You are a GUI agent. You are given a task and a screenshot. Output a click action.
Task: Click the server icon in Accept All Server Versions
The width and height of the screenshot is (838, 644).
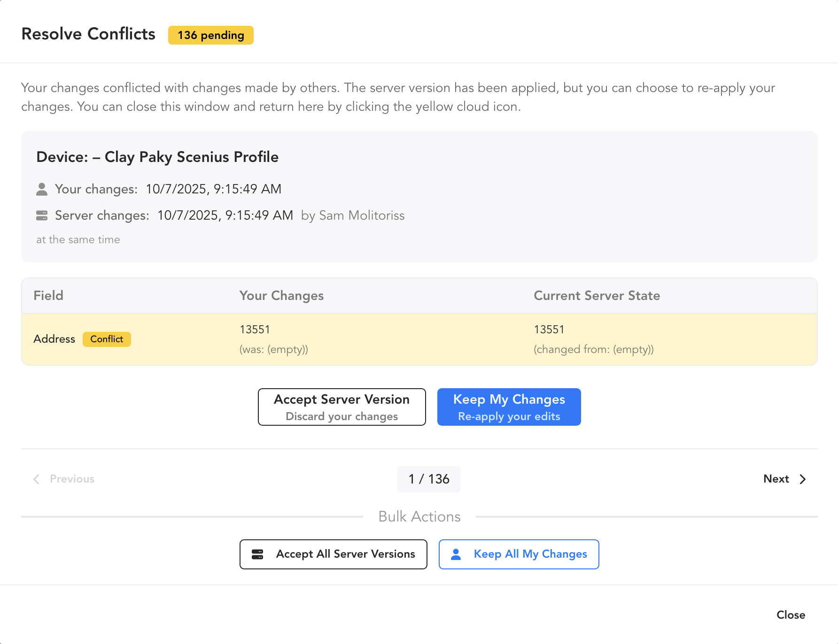pos(257,554)
